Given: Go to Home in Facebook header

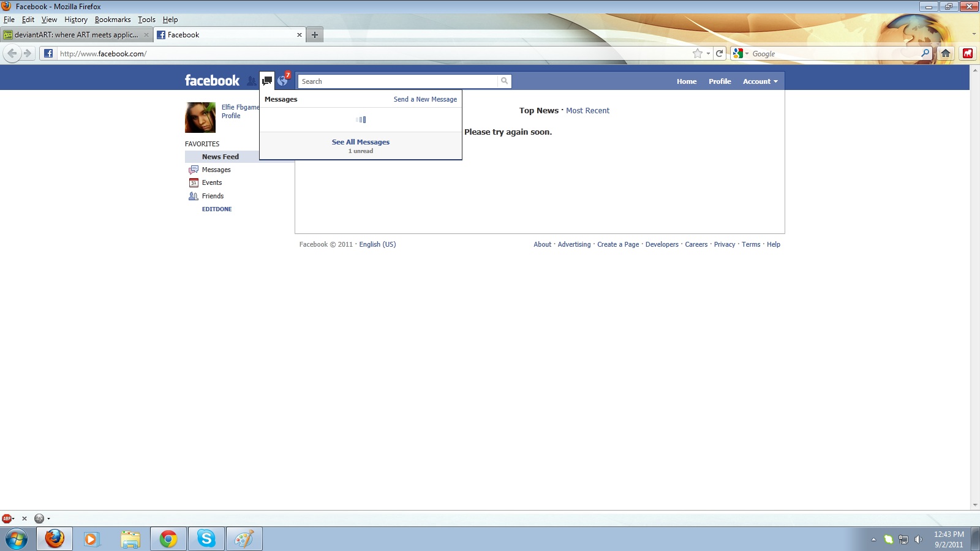Looking at the screenshot, I should [x=687, y=81].
